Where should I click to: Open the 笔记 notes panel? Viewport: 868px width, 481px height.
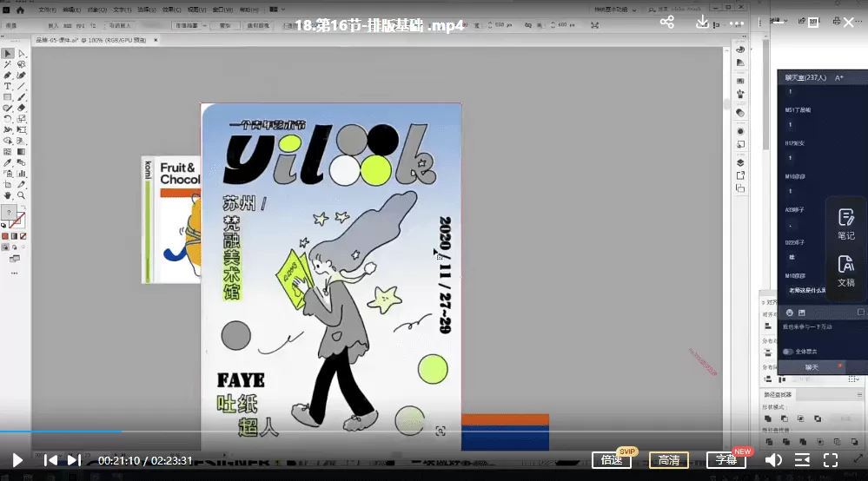[845, 225]
